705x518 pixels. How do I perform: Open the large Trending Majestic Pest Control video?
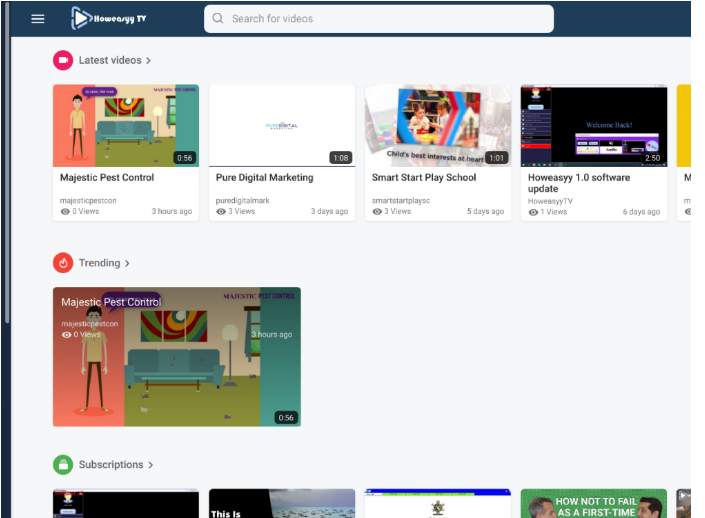click(177, 357)
